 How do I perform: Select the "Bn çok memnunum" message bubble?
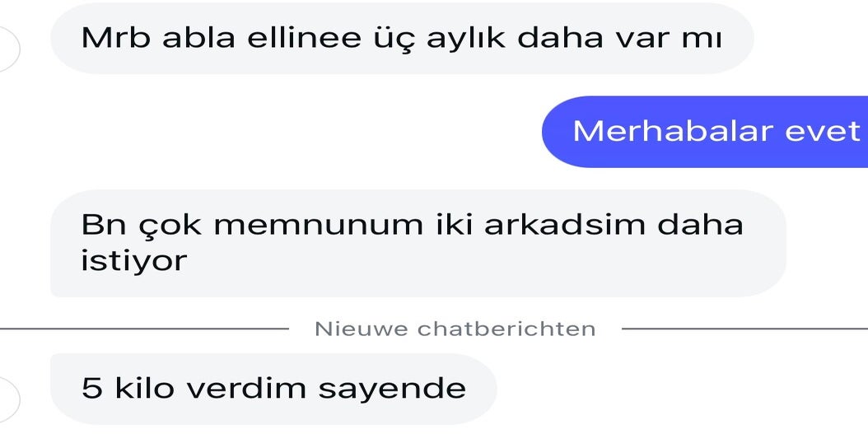[418, 243]
